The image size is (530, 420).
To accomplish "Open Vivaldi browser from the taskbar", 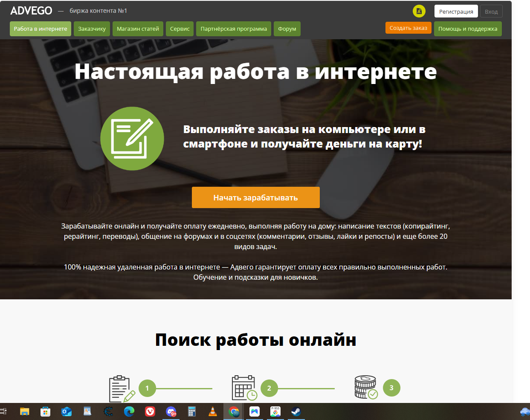I will (150, 411).
